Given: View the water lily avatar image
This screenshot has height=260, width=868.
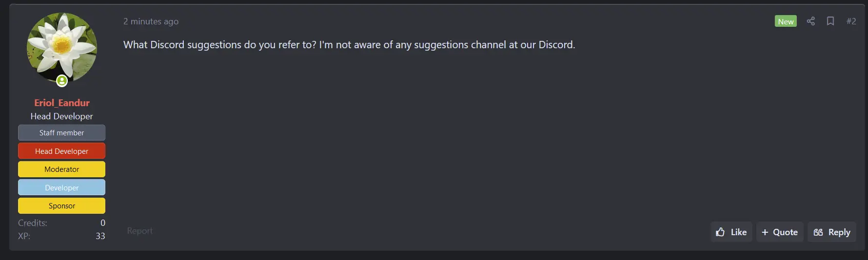Looking at the screenshot, I should tap(62, 48).
